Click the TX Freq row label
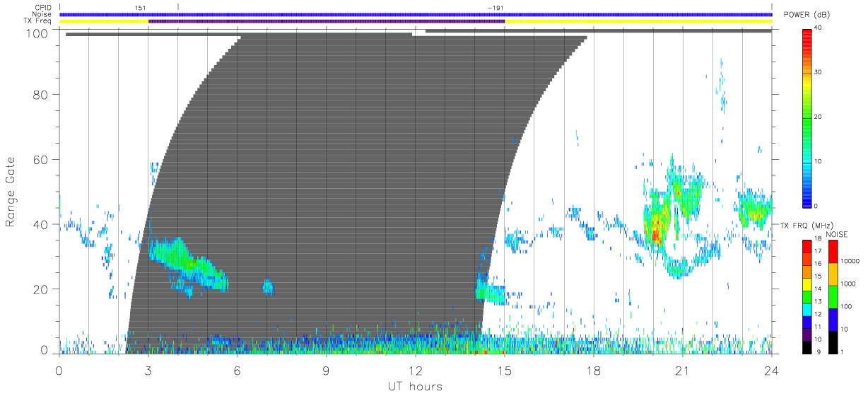The image size is (868, 401). tap(37, 21)
